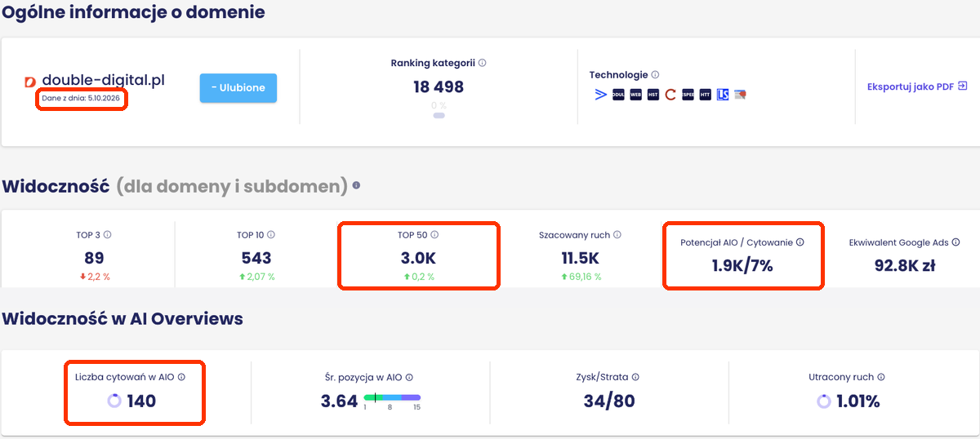This screenshot has height=439, width=980.
Task: Click the technology badge right of the red C icon
Action: 688,95
